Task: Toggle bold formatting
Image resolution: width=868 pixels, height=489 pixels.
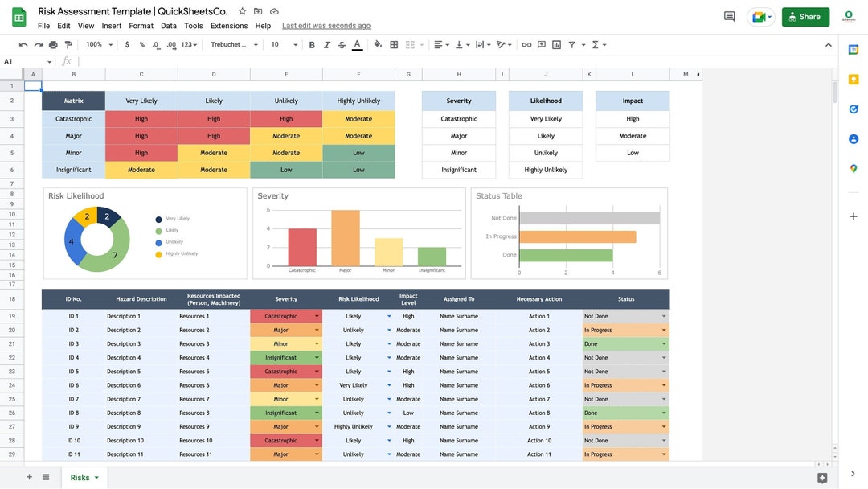Action: click(x=311, y=44)
